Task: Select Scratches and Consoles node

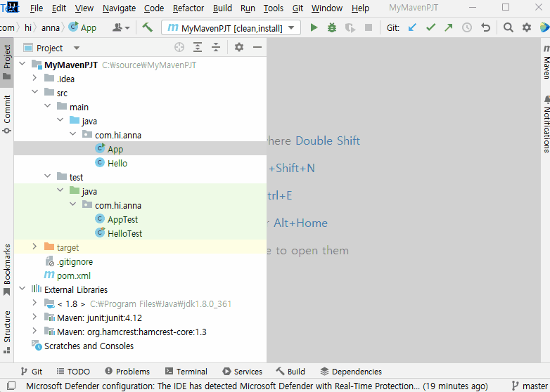Action: coord(140,346)
